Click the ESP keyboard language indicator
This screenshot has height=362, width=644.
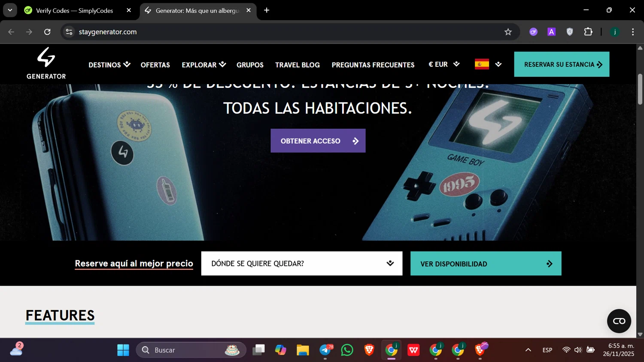pyautogui.click(x=547, y=350)
